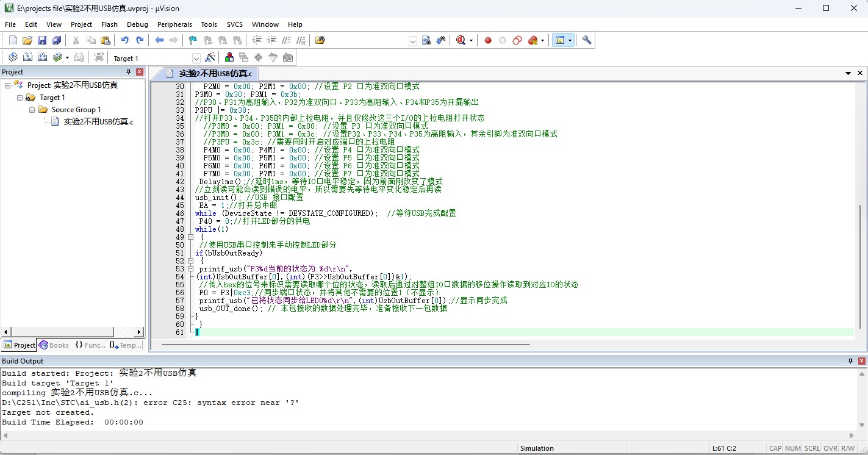The height and width of the screenshot is (455, 868).
Task: Open the SVCS menu
Action: (x=235, y=24)
